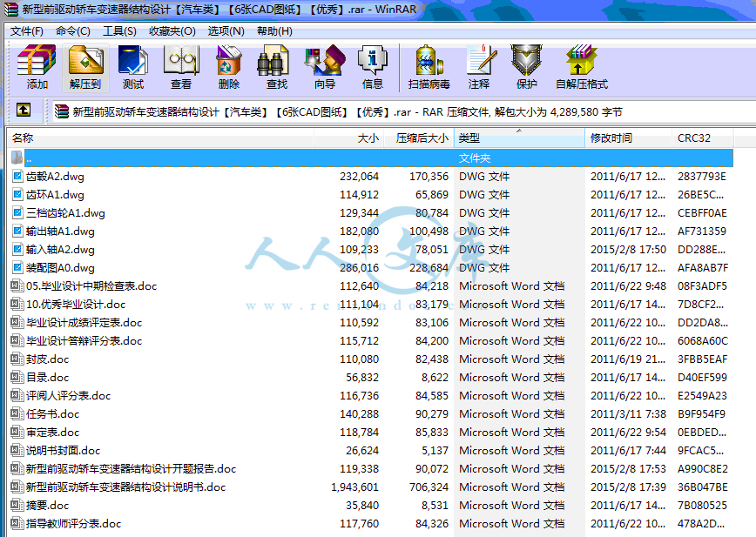The height and width of the screenshot is (537, 756).
Task: Select file 毕业设计成绩评定表.doc
Action: (x=84, y=323)
